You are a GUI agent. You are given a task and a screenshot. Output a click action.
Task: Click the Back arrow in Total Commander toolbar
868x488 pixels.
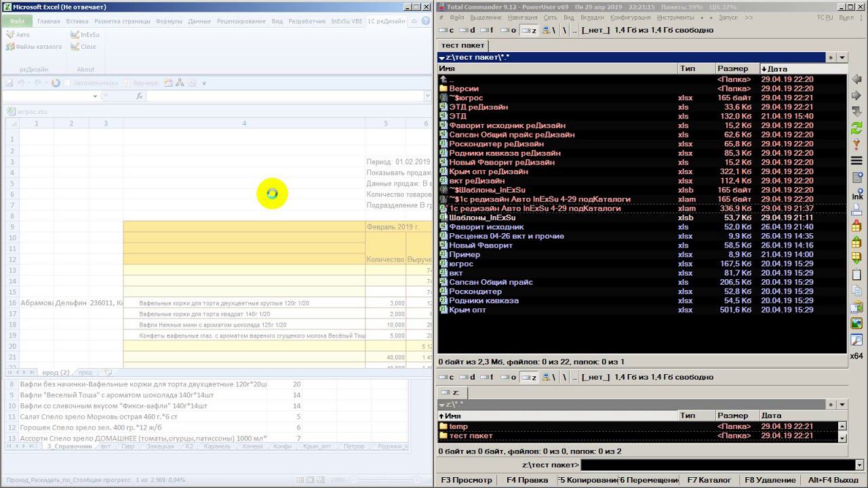(856, 80)
